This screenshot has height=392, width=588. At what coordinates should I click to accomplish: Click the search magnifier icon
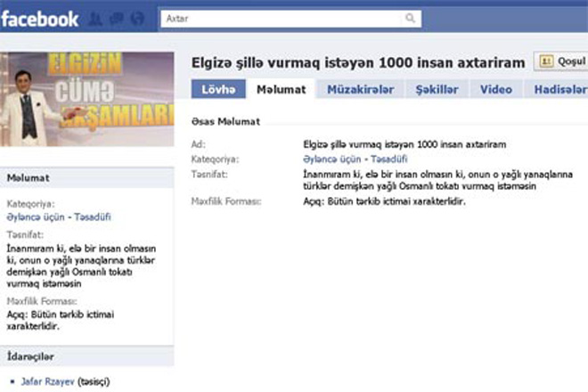point(410,18)
